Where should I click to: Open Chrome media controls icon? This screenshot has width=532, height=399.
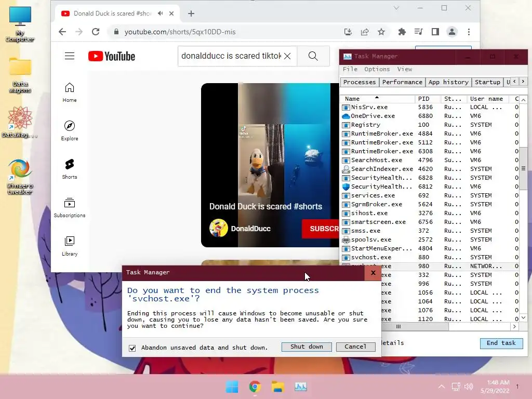(x=418, y=32)
